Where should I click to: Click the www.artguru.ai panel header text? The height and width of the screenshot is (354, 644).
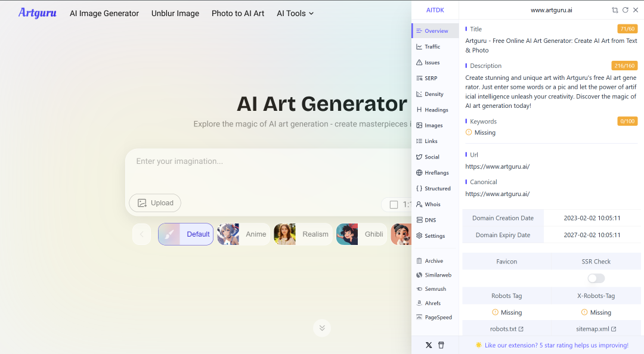tap(551, 10)
